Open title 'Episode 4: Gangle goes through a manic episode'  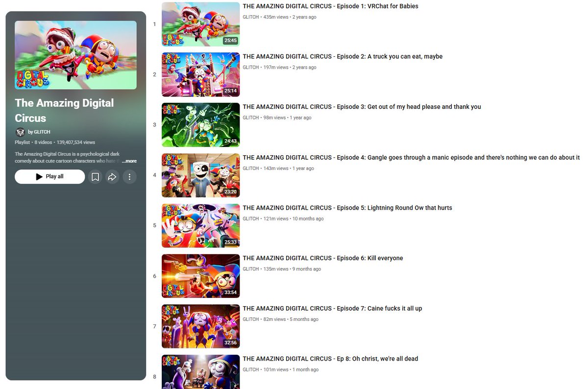pyautogui.click(x=411, y=157)
